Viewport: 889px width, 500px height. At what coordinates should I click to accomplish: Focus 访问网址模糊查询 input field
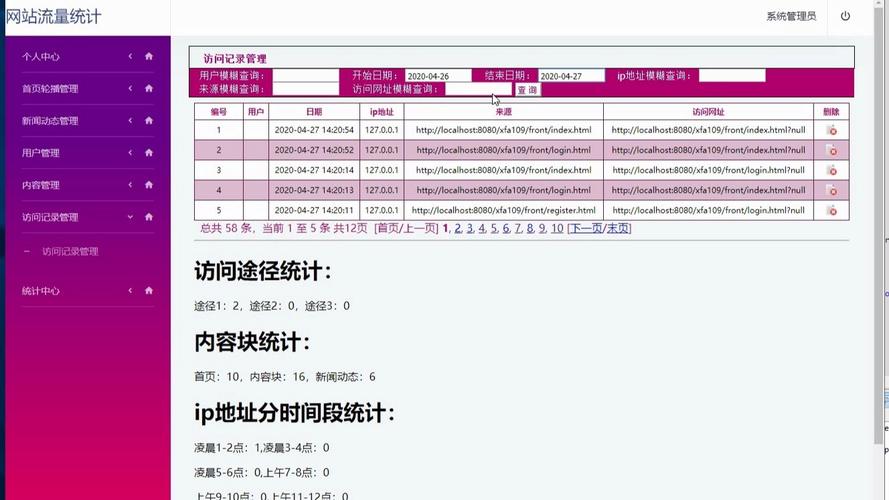tap(479, 89)
